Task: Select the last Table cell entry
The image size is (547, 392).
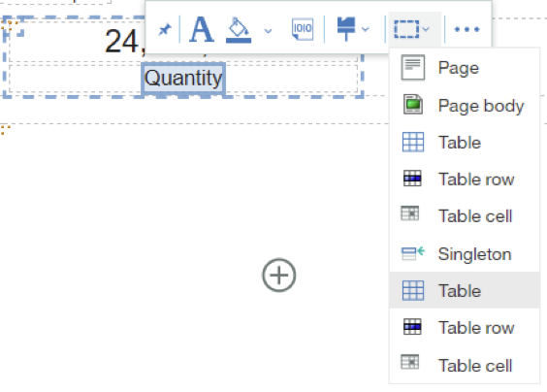Action: [465, 365]
